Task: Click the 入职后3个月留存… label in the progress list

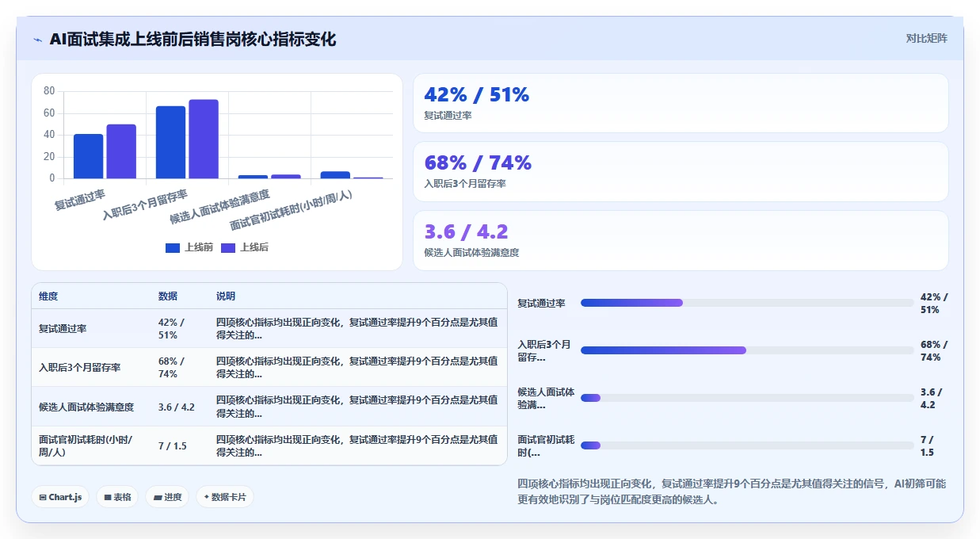Action: [x=545, y=350]
